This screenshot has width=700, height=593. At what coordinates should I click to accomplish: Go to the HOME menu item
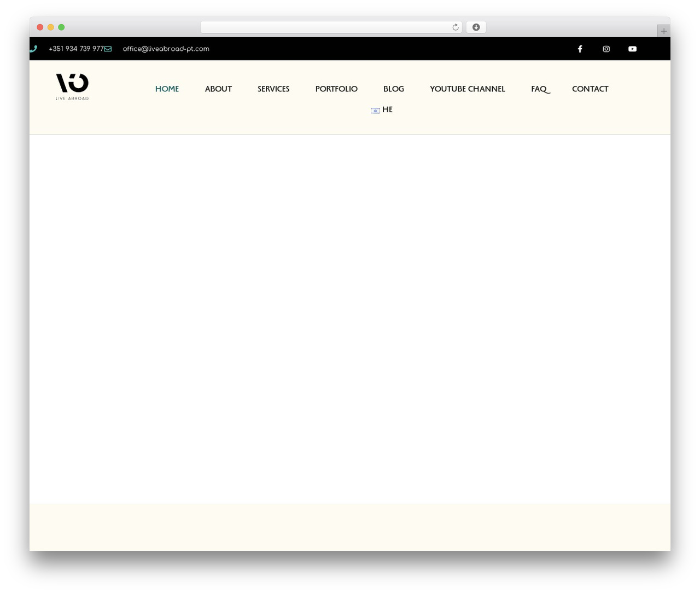[x=167, y=89]
